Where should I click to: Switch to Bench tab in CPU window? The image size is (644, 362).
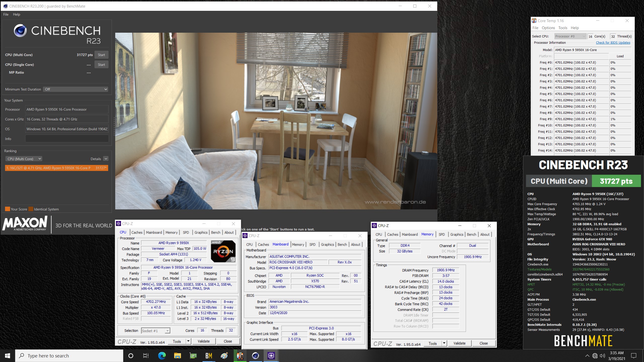(216, 233)
